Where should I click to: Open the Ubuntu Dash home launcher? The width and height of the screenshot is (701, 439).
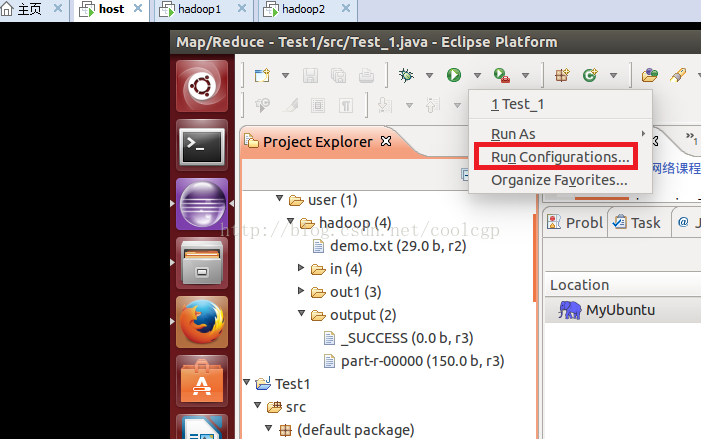pyautogui.click(x=202, y=86)
